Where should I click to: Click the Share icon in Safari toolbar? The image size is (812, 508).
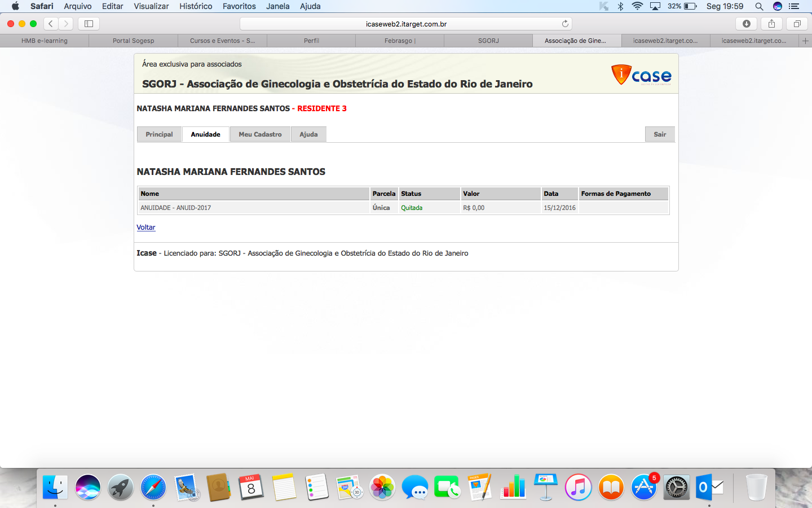point(771,24)
